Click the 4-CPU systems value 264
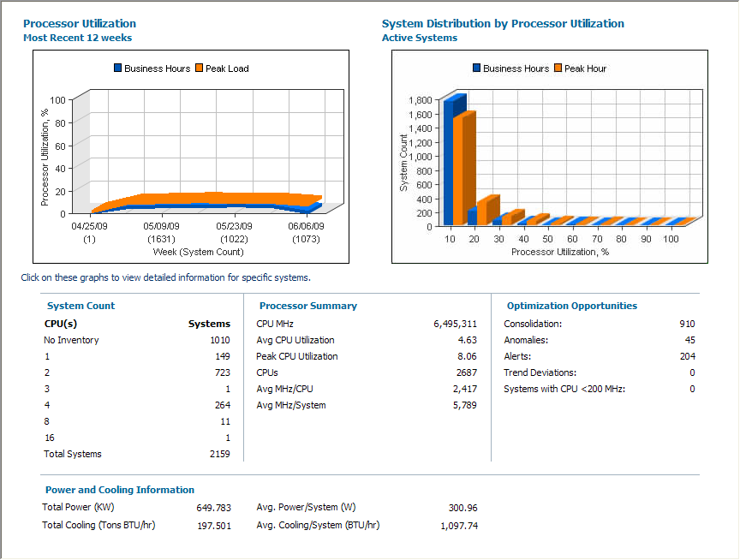Image resolution: width=740 pixels, height=560 pixels. (223, 405)
